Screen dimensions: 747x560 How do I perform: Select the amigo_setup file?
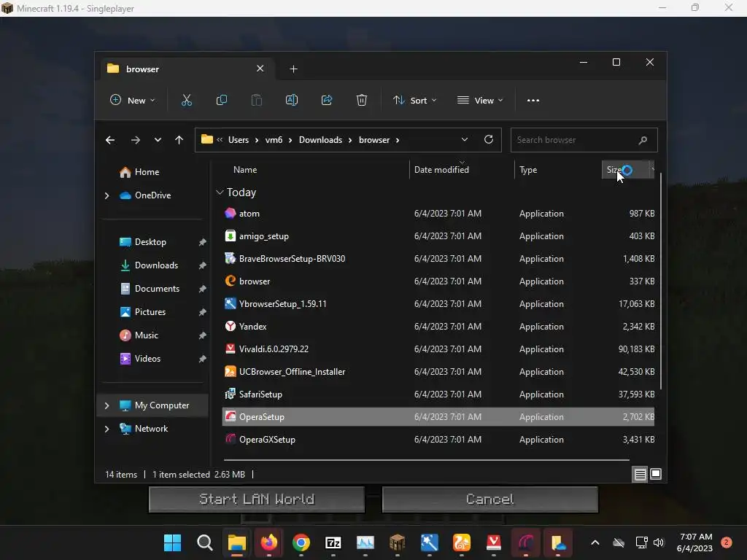pyautogui.click(x=438, y=236)
